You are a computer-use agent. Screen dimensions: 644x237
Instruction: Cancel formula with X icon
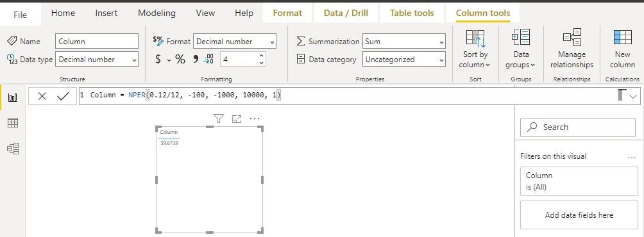(x=42, y=96)
